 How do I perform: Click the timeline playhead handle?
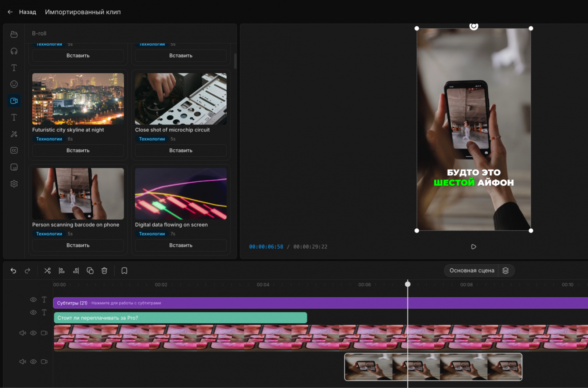(x=408, y=284)
